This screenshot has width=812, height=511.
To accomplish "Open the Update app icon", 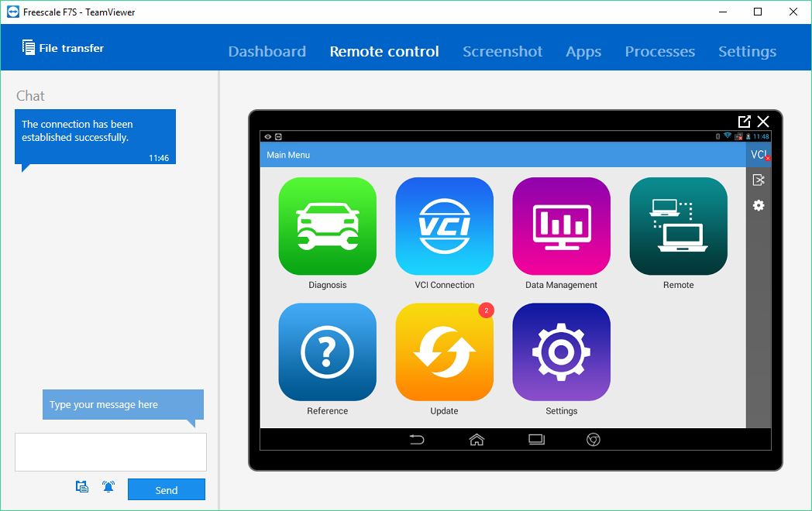I will [x=444, y=352].
